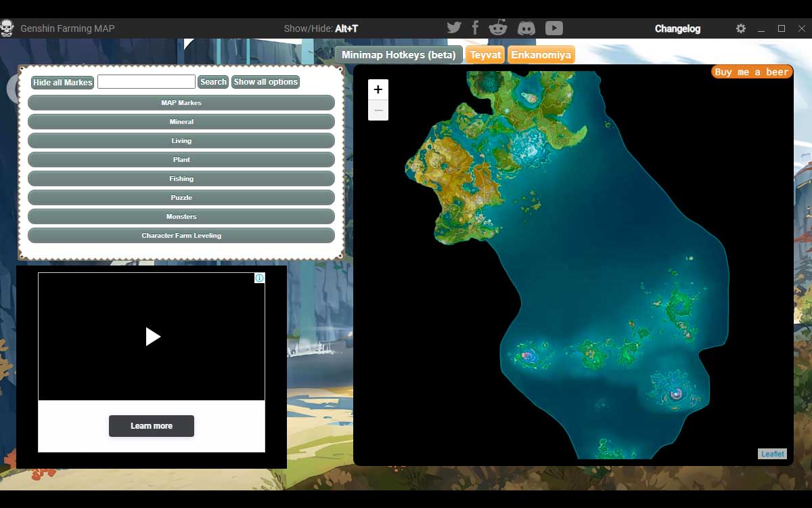This screenshot has width=812, height=508.
Task: Open the Discord community icon
Action: [x=526, y=28]
